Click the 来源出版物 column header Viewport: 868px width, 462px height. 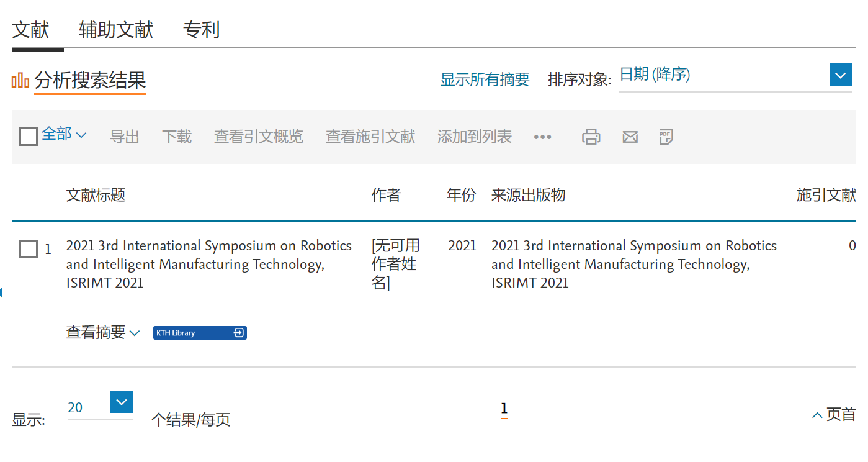click(529, 195)
